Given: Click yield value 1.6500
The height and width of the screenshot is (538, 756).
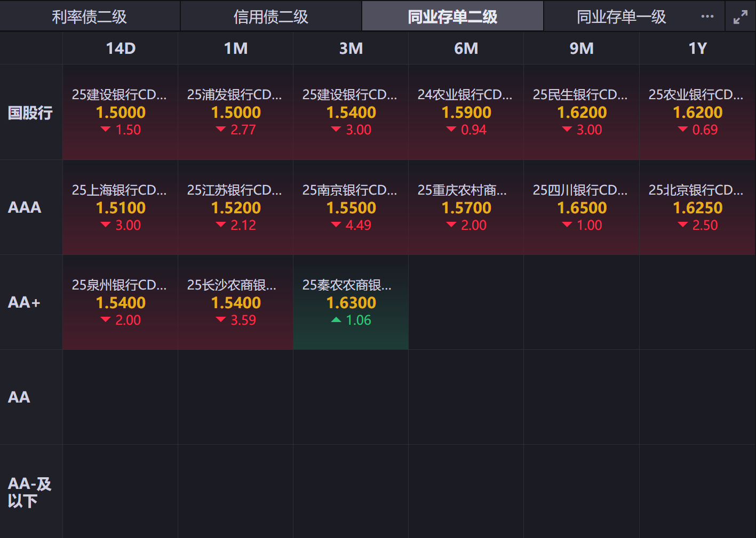Looking at the screenshot, I should [x=582, y=208].
